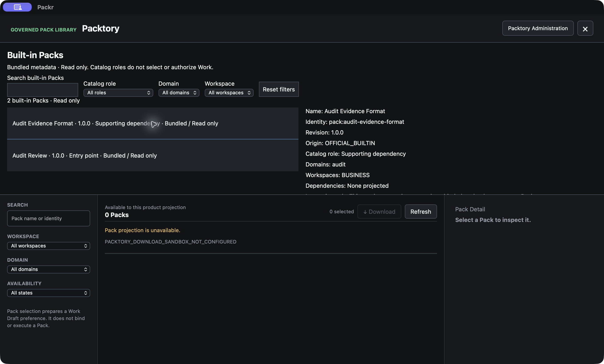This screenshot has width=604, height=364.
Task: Open the sidebar WORKSPACE All workspaces dropdown
Action: (49, 246)
